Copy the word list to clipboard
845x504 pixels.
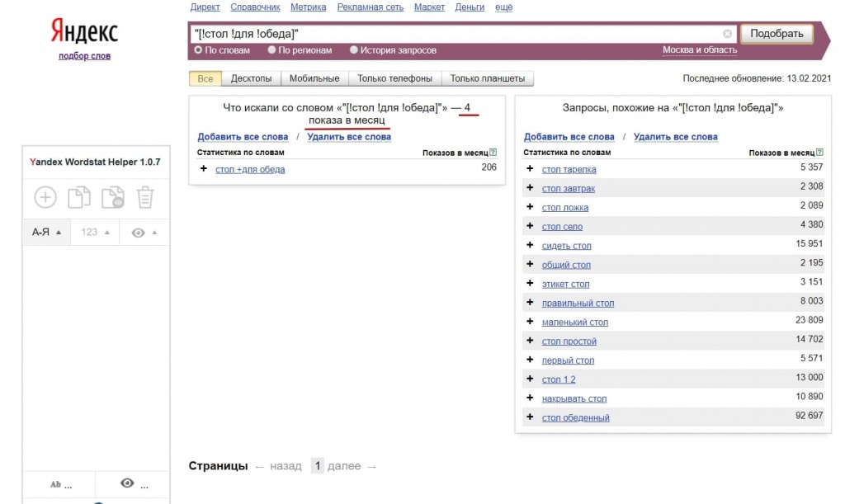(x=78, y=197)
